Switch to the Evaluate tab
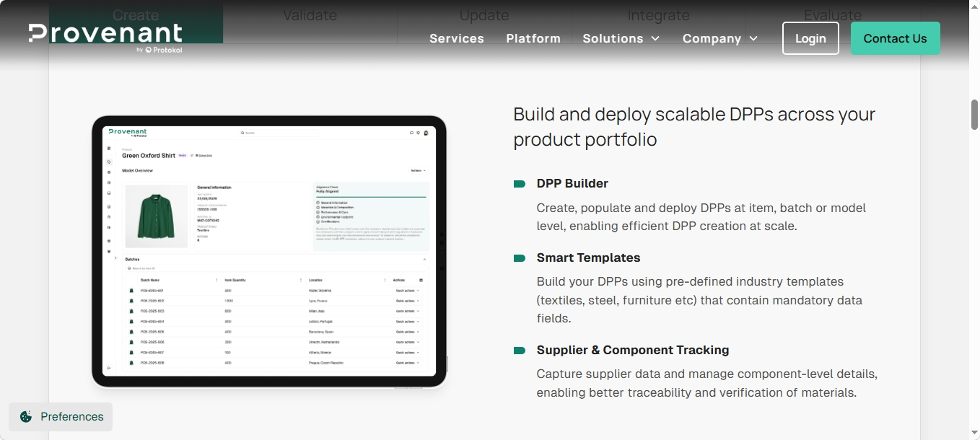Screen dimensions: 980x440 coord(833,15)
